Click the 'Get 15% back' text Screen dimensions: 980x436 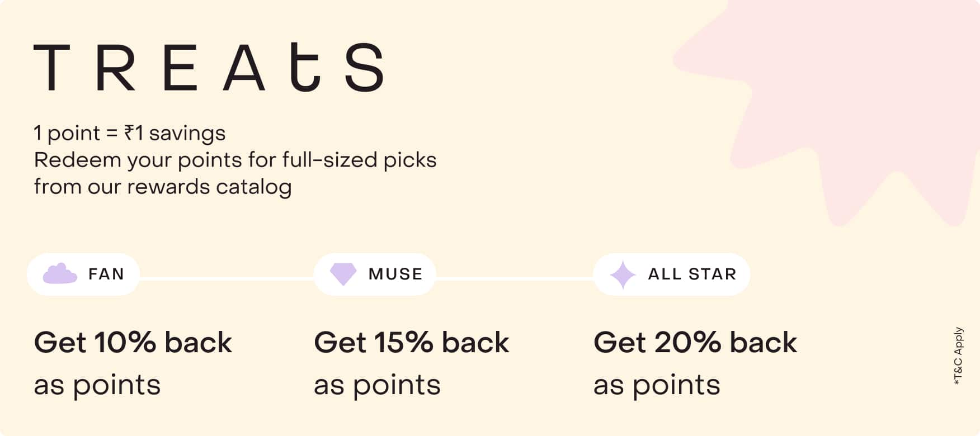(x=412, y=342)
